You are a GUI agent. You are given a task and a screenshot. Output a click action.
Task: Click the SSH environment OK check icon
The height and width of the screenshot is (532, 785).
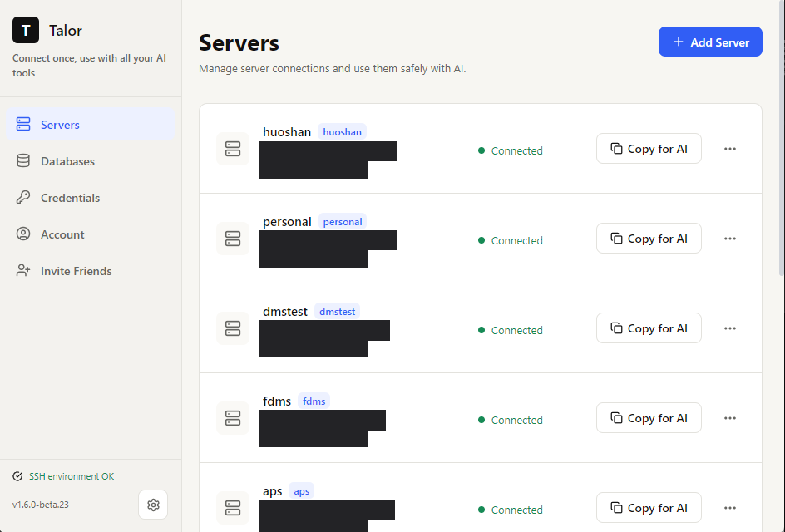(17, 476)
